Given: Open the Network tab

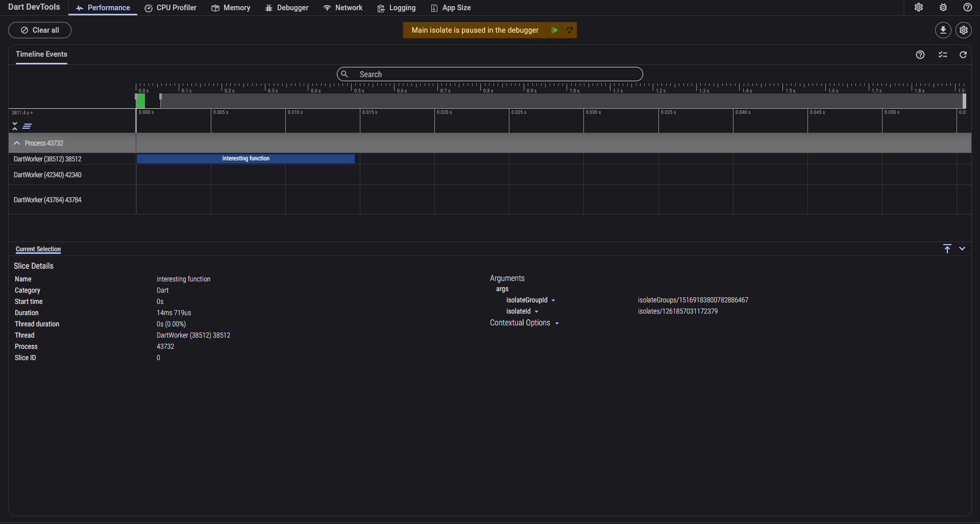Looking at the screenshot, I should pos(343,8).
